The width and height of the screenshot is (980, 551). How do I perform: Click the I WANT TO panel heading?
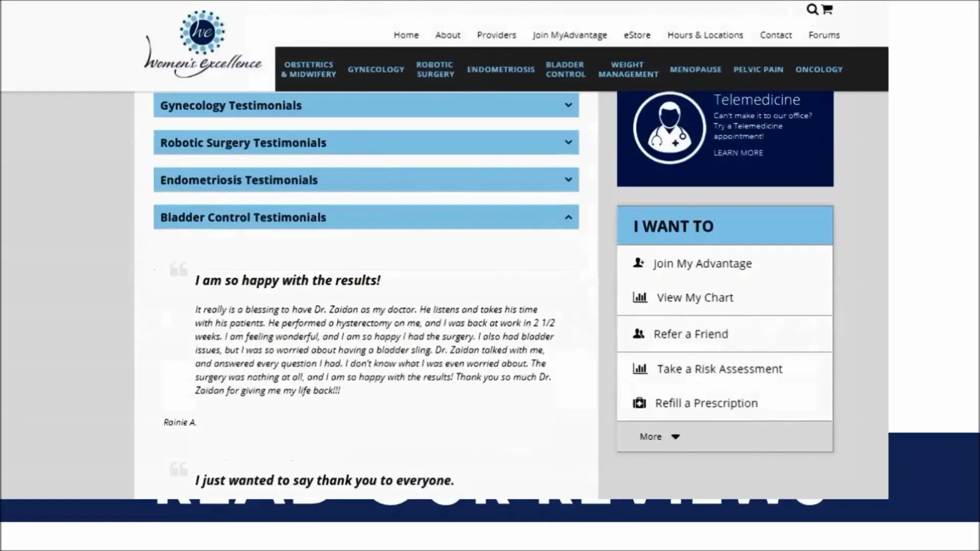point(673,226)
